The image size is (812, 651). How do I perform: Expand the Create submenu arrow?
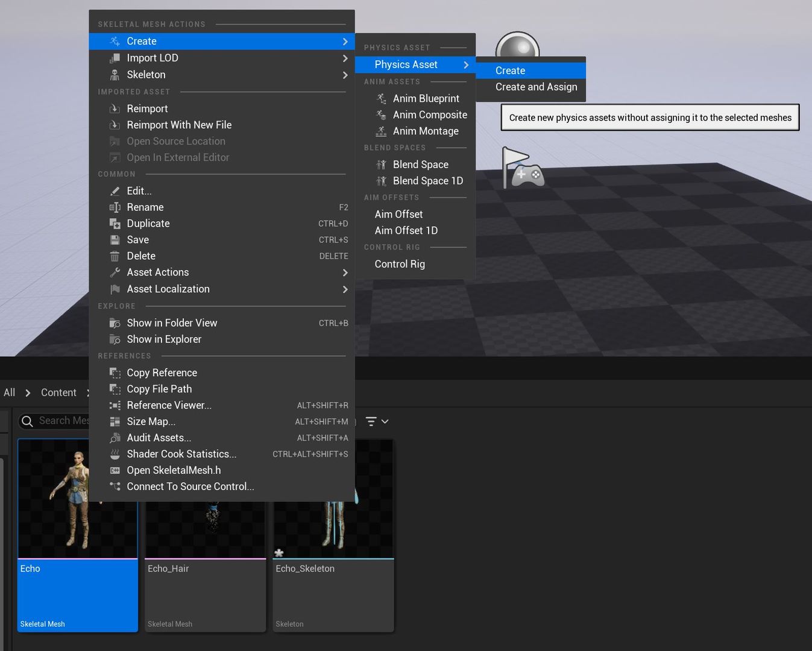pyautogui.click(x=345, y=41)
